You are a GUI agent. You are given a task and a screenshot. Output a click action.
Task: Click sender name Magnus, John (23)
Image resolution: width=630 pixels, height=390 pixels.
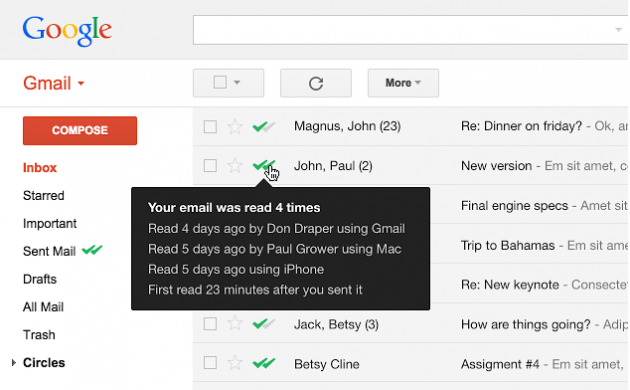[x=348, y=126]
